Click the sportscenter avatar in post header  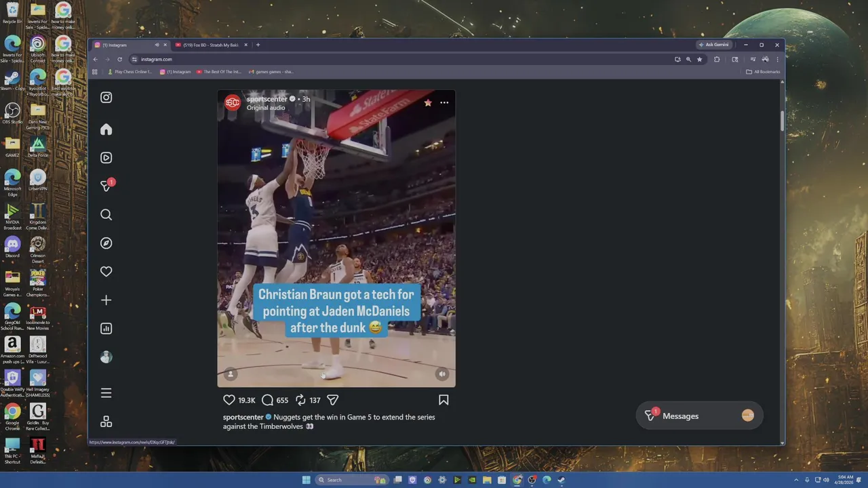[x=233, y=103]
